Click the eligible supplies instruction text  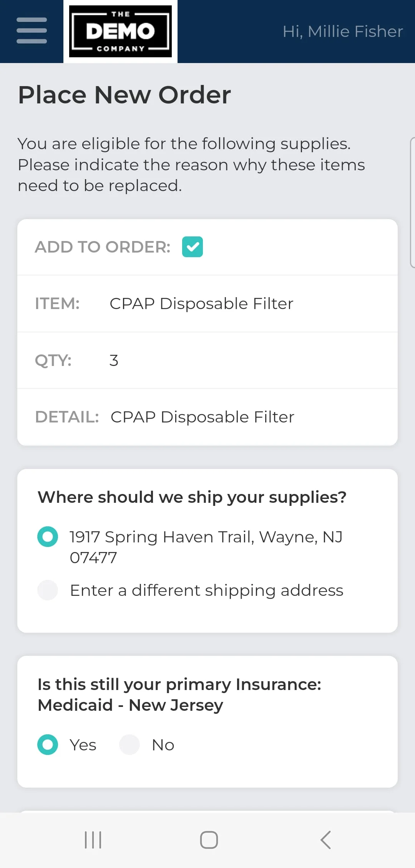pyautogui.click(x=191, y=165)
